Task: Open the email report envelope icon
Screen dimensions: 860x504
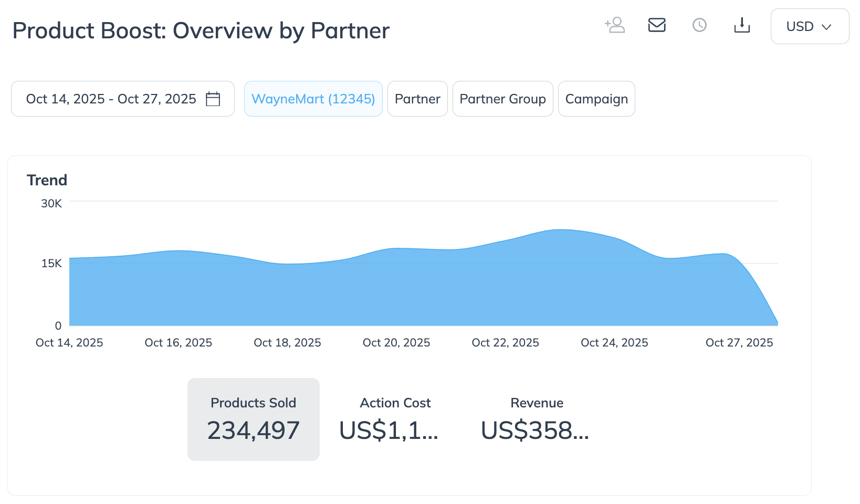Action: click(x=657, y=25)
